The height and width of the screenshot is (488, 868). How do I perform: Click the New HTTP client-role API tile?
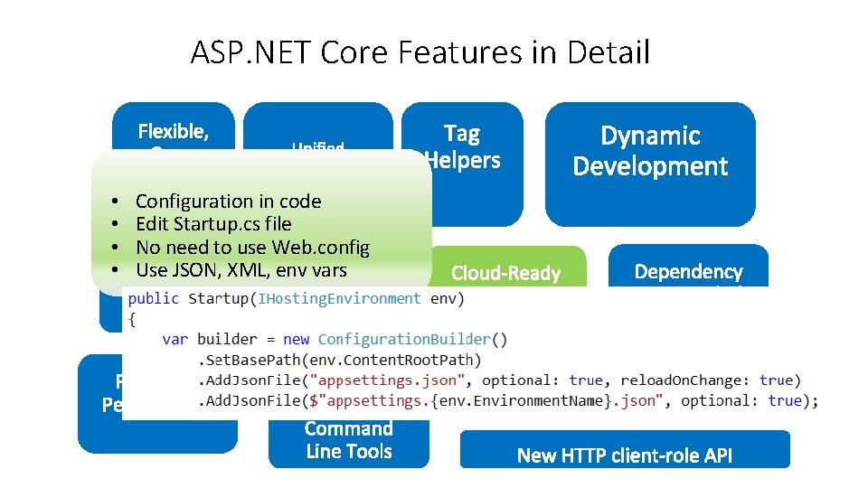coord(625,449)
